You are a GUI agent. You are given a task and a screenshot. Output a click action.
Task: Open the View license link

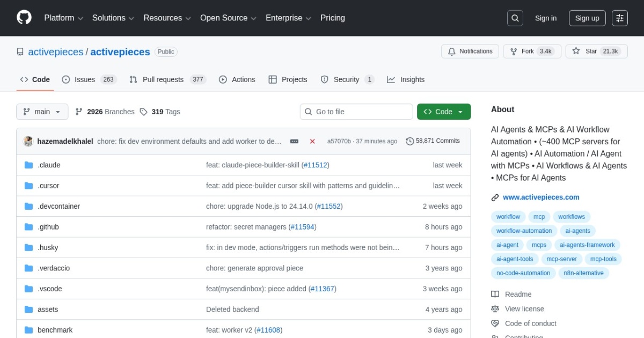(524, 308)
